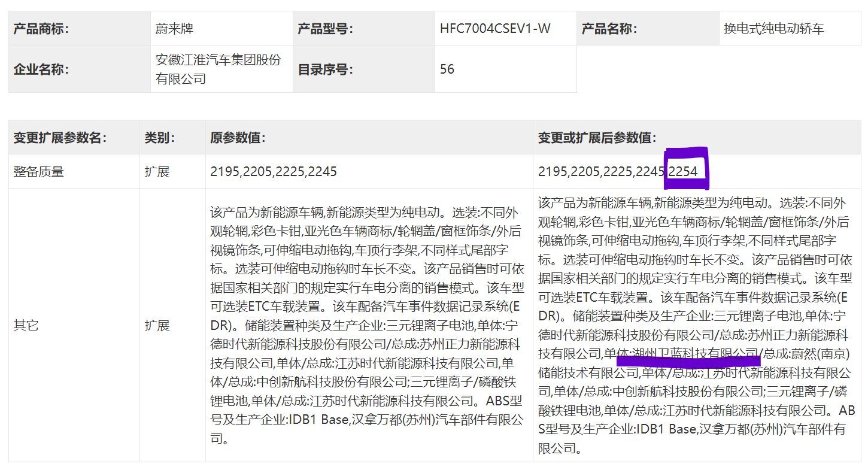868x473 pixels.
Task: Select the 其它 parameter name cell
Action: pos(74,325)
